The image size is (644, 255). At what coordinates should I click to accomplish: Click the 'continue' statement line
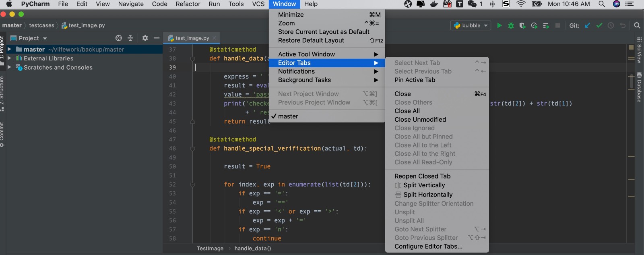click(x=267, y=238)
